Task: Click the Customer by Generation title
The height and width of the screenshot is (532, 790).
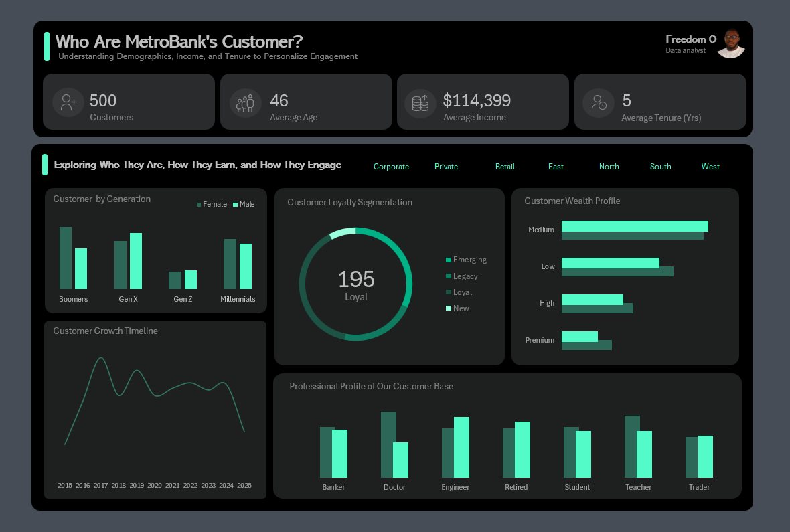Action: pyautogui.click(x=102, y=199)
